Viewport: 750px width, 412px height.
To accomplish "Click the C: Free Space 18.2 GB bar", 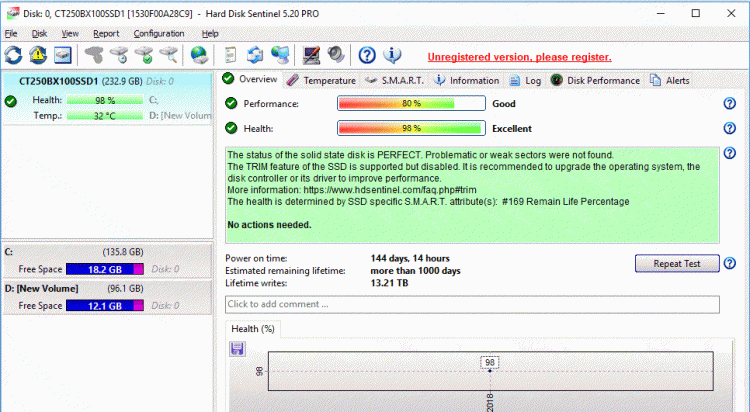I will (x=105, y=269).
